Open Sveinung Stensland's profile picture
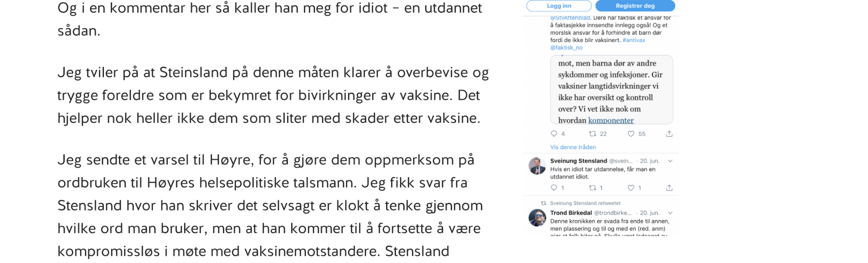Image resolution: width=868 pixels, height=263 pixels. click(x=536, y=165)
